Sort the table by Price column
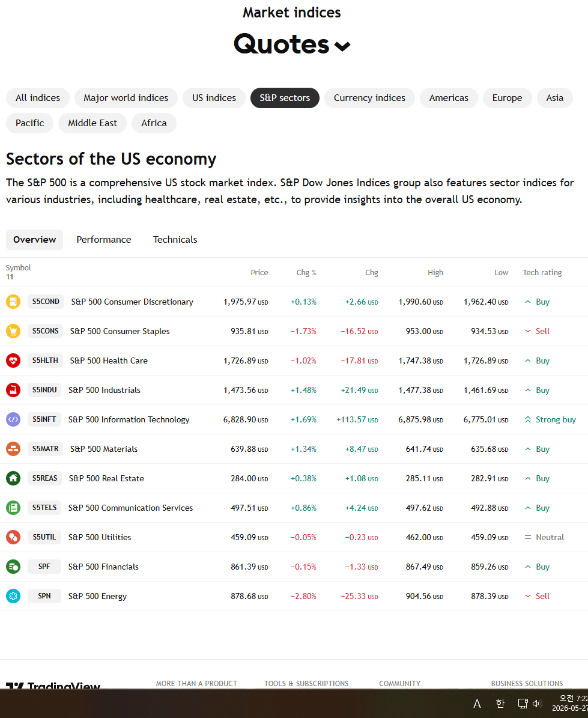 259,272
